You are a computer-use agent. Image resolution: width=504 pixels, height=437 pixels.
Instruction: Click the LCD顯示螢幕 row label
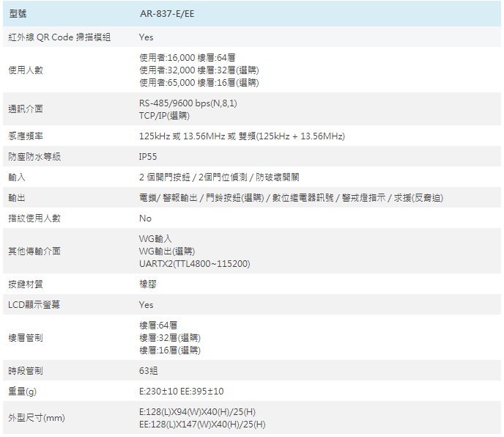click(34, 305)
